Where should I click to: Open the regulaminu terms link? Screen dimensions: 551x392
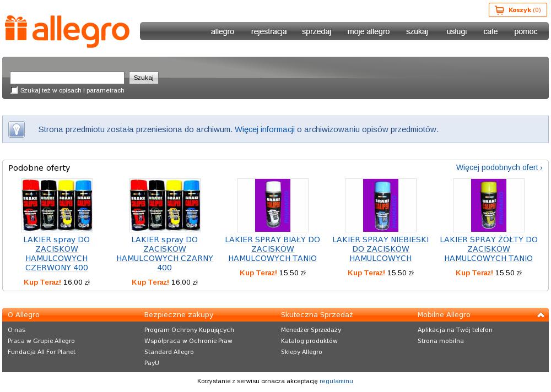tap(336, 381)
